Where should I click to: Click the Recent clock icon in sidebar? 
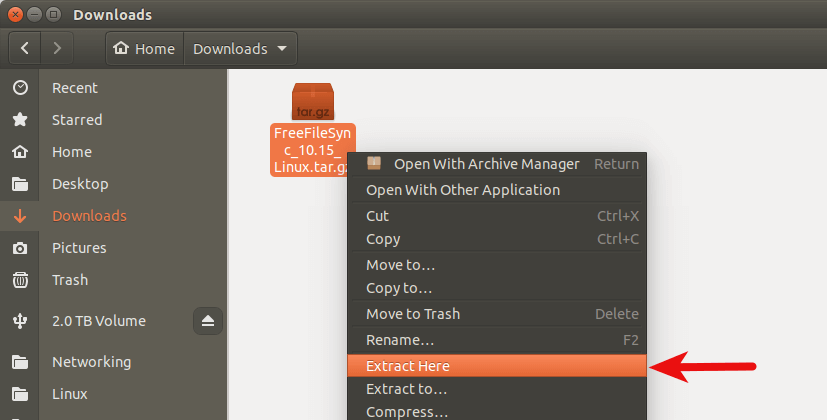(x=19, y=88)
